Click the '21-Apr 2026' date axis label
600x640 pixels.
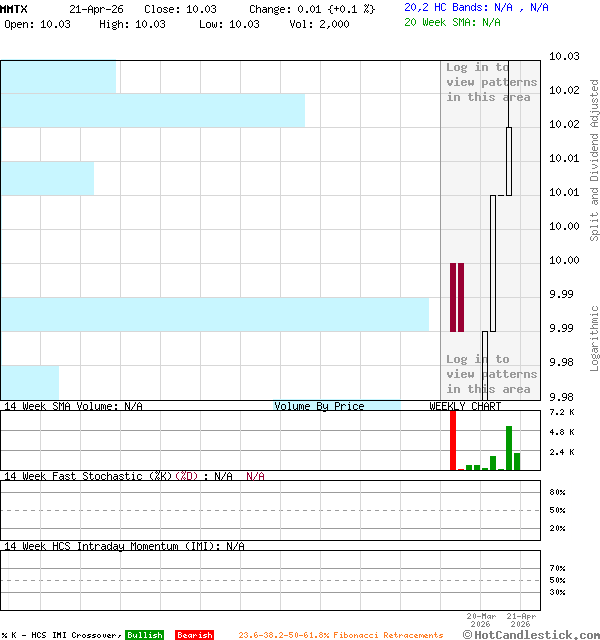[x=521, y=620]
